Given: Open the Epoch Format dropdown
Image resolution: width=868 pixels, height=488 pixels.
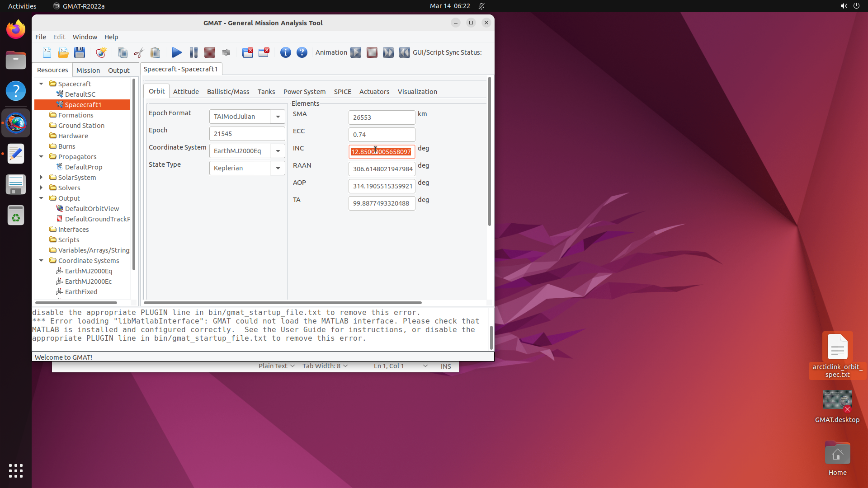Looking at the screenshot, I should coord(278,117).
